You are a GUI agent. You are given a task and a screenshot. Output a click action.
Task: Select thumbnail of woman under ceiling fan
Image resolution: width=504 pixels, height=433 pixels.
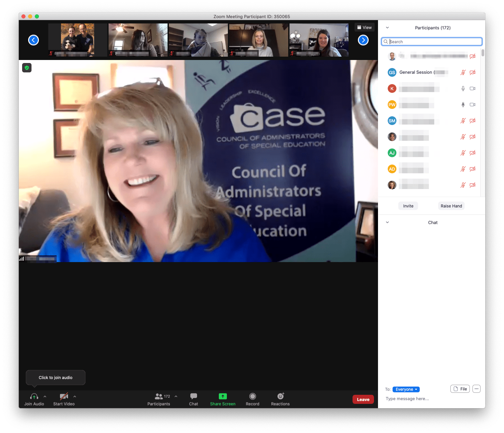tap(138, 40)
